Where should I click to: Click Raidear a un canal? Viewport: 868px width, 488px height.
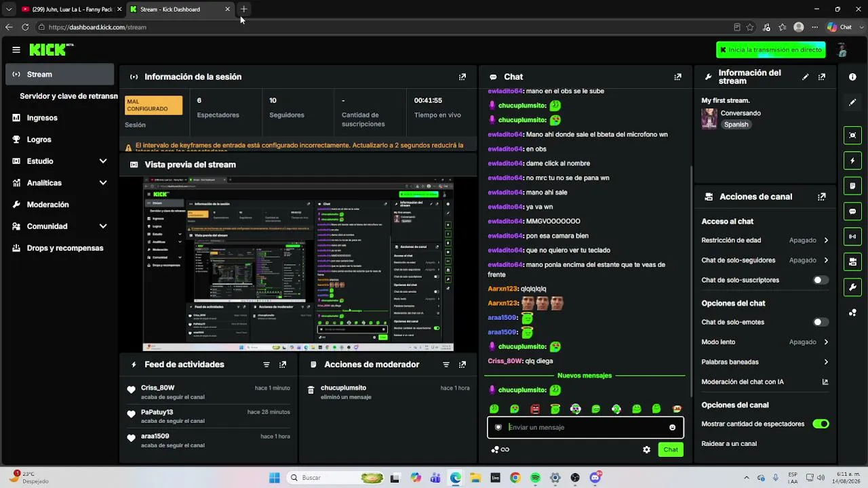coord(729,444)
